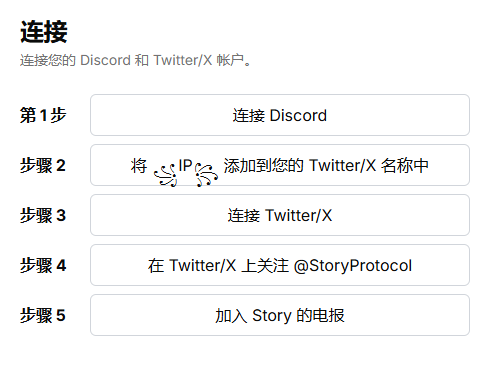Click the 第1步 step label
This screenshot has width=490, height=368.
point(43,115)
